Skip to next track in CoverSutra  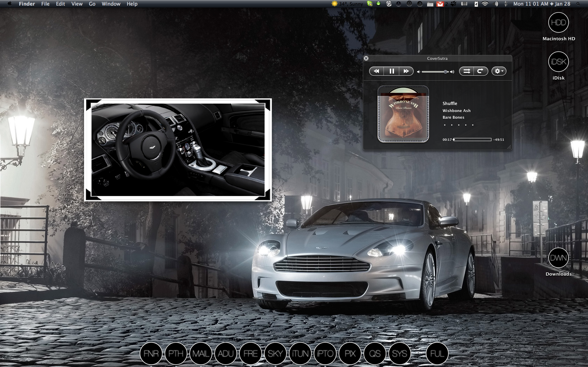pos(406,71)
